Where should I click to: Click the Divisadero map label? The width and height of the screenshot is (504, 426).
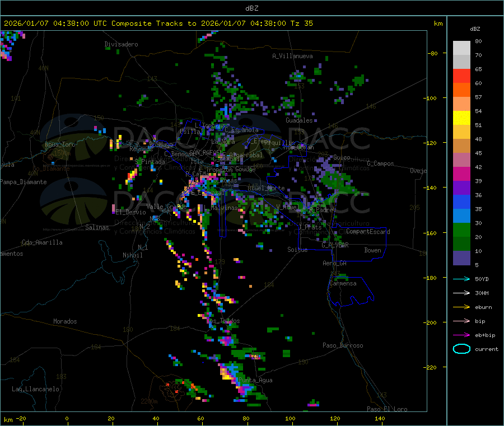pyautogui.click(x=121, y=44)
